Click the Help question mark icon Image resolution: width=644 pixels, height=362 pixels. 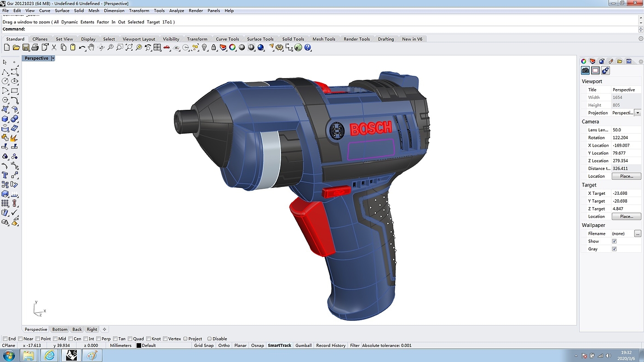tap(308, 47)
